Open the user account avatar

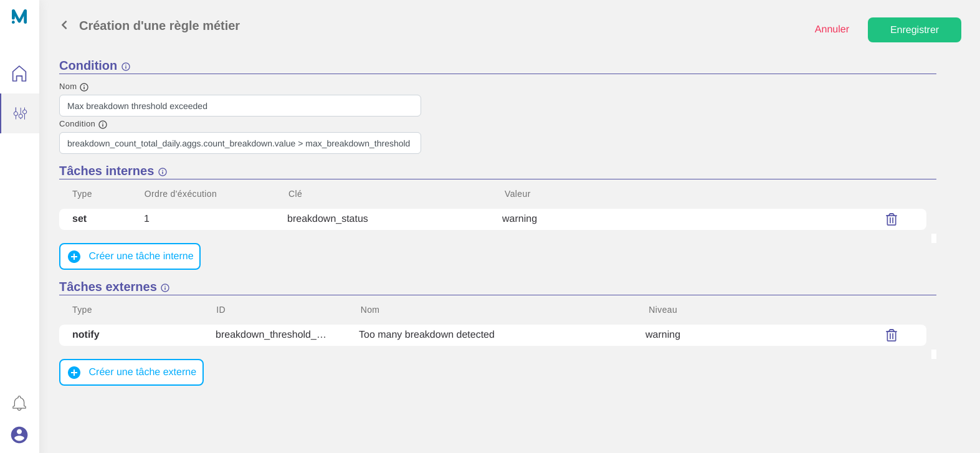coord(19,435)
